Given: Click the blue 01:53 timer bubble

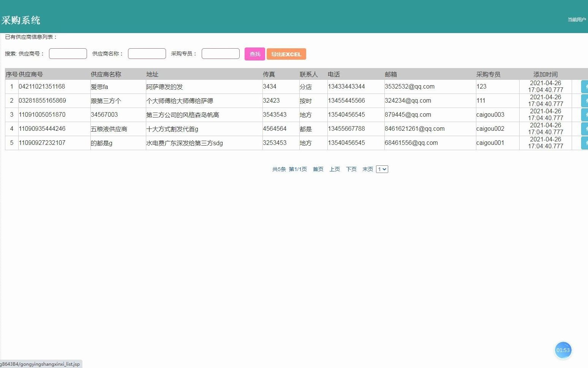Looking at the screenshot, I should pos(563,350).
